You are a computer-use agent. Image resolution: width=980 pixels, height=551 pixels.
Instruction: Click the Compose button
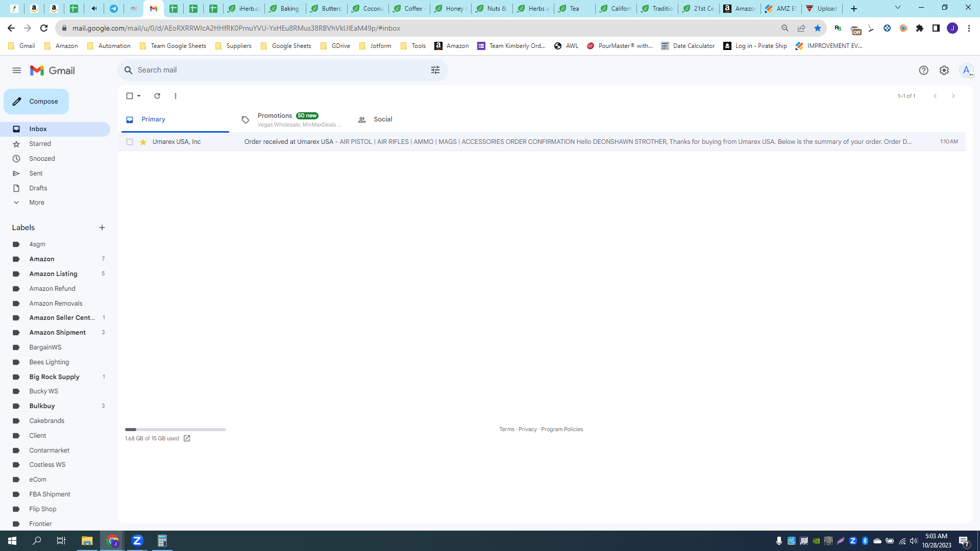click(36, 102)
